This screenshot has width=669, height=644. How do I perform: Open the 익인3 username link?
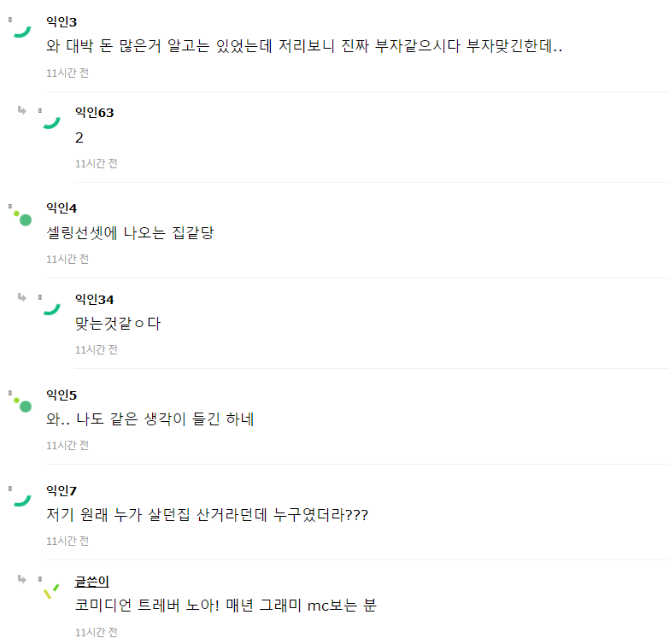click(62, 21)
